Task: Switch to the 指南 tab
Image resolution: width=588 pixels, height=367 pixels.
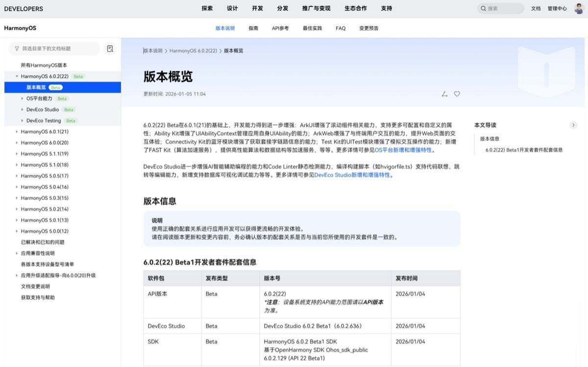Action: [x=253, y=28]
